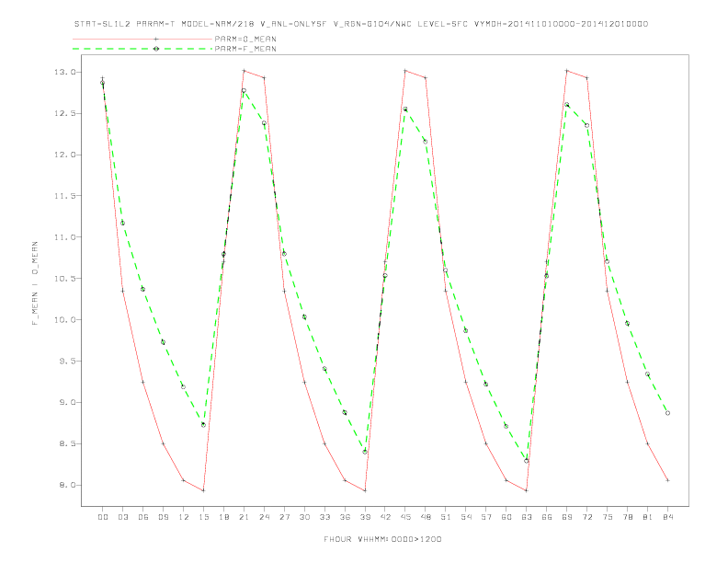Select forecast hour 54 on the horizontal axis
Screen dimensions: 728x563
point(466,517)
